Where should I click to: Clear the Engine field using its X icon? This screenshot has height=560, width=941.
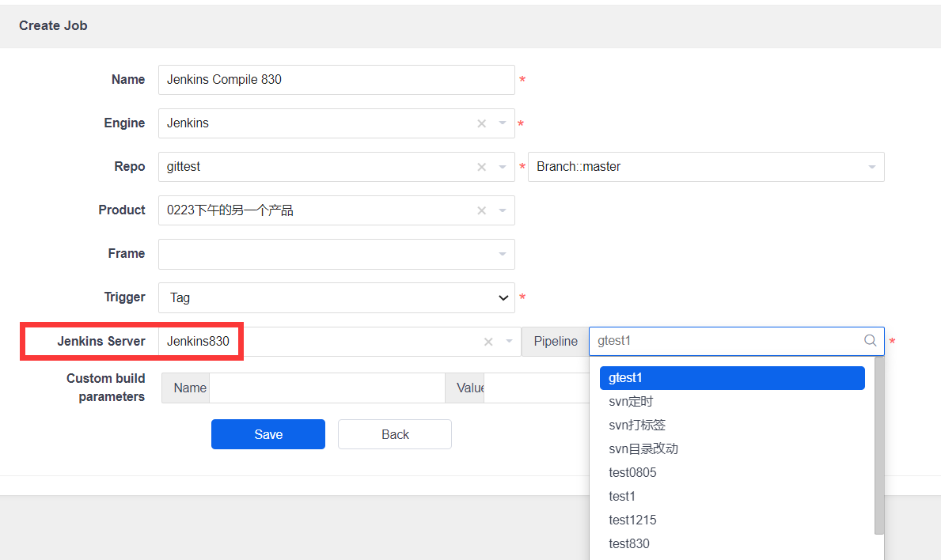coord(481,123)
